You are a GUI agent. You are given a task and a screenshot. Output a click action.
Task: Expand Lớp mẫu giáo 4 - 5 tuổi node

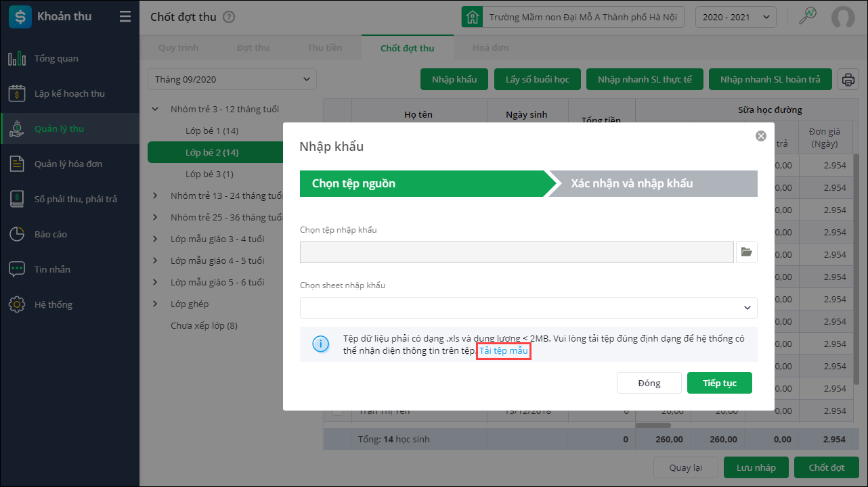[x=155, y=260]
